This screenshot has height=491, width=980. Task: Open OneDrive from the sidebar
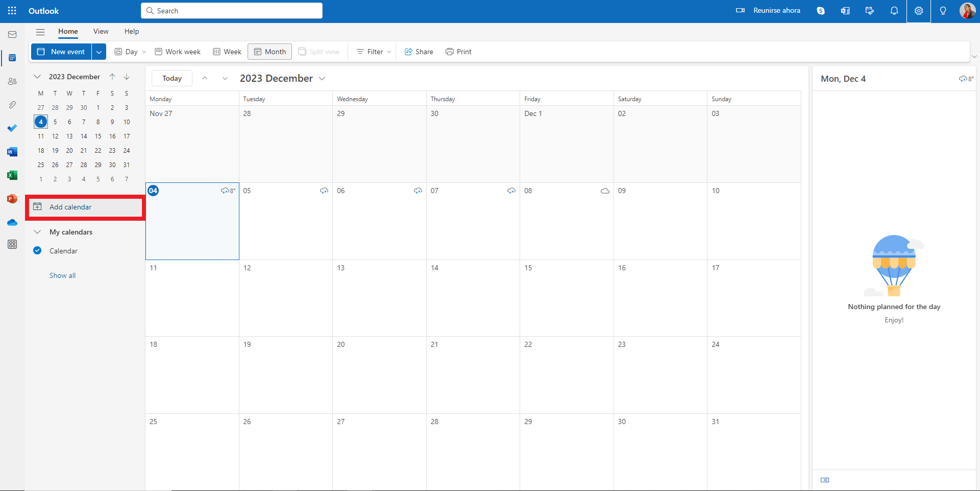pos(12,222)
